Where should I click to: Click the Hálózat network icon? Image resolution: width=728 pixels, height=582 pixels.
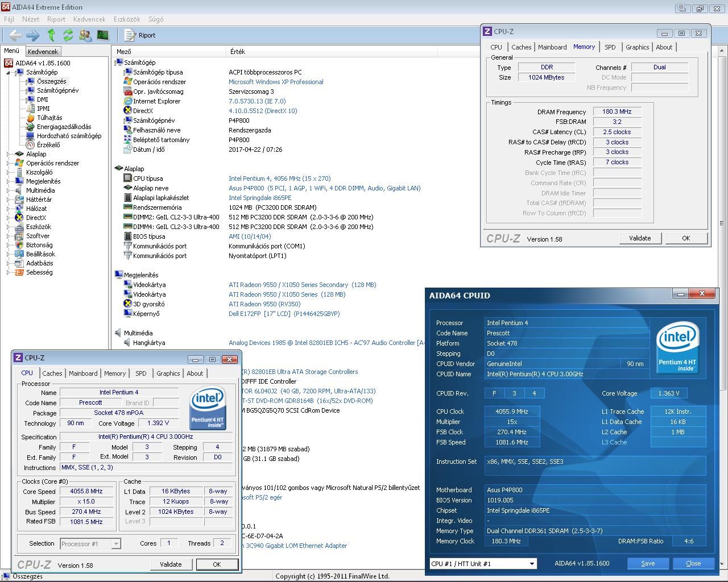[x=19, y=209]
